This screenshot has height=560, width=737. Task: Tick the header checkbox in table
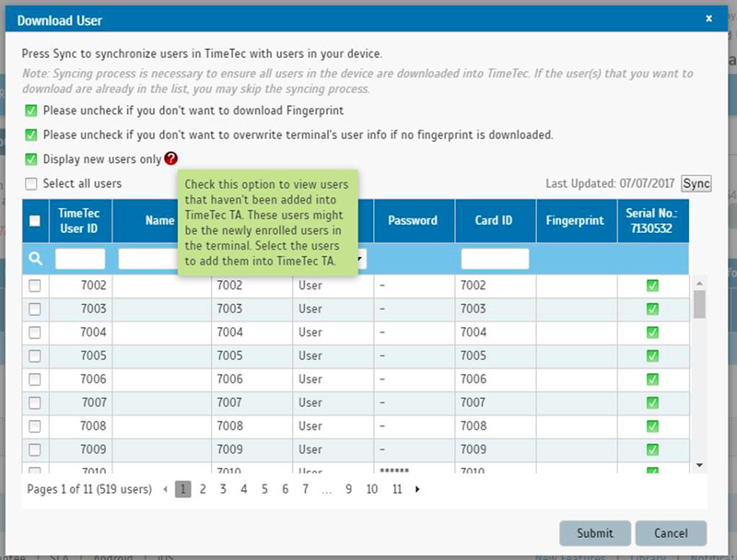click(x=35, y=221)
